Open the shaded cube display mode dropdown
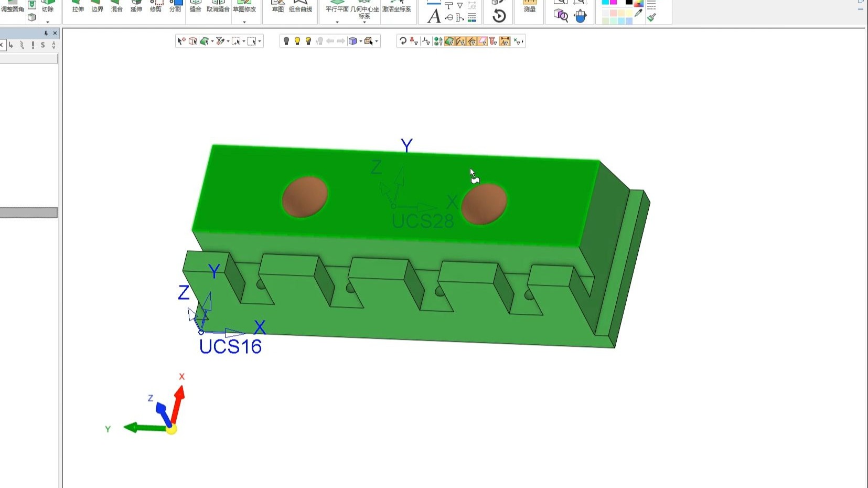This screenshot has width=868, height=488. pyautogui.click(x=361, y=41)
